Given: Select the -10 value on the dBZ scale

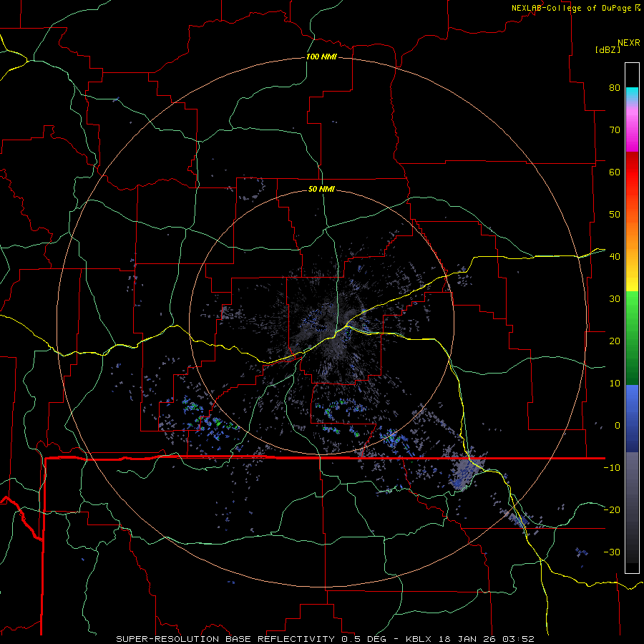Looking at the screenshot, I should pyautogui.click(x=612, y=468).
